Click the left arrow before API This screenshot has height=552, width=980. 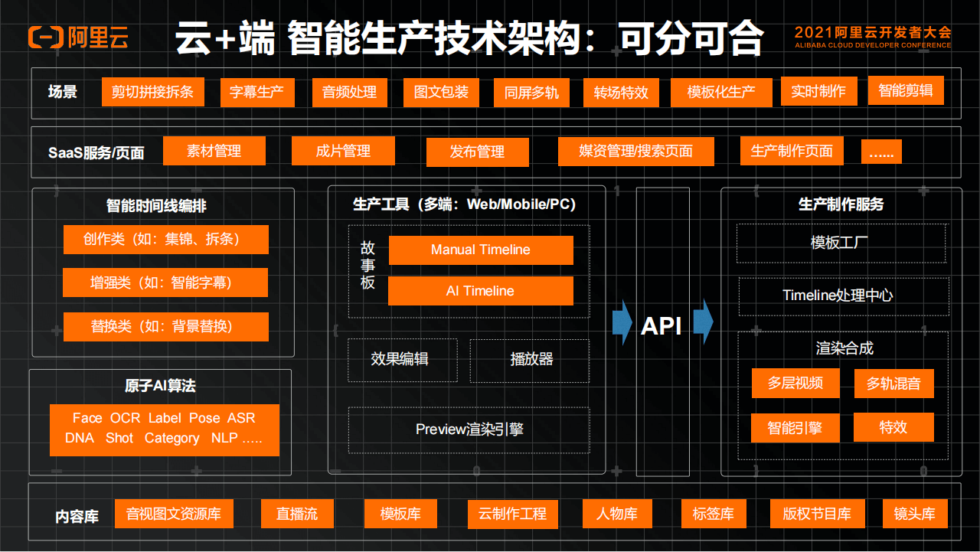(623, 322)
